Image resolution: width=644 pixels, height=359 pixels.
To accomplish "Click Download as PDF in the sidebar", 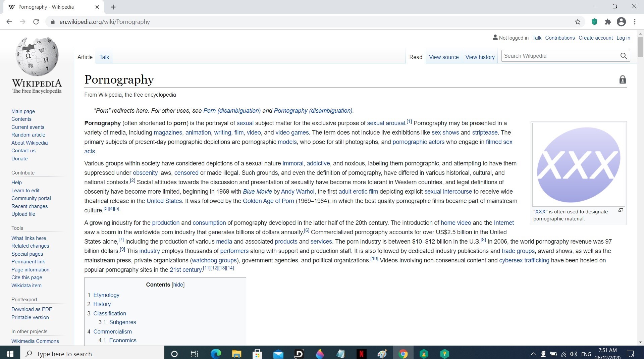I will click(32, 309).
